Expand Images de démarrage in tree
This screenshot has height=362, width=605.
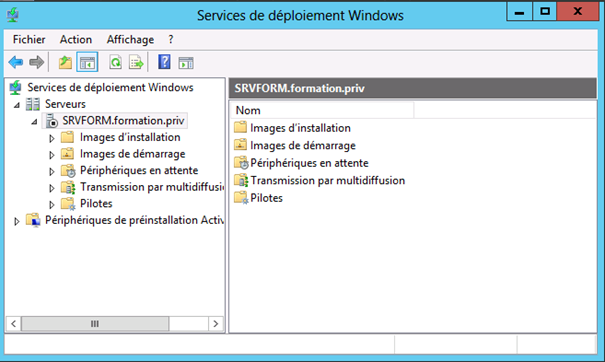click(x=52, y=155)
